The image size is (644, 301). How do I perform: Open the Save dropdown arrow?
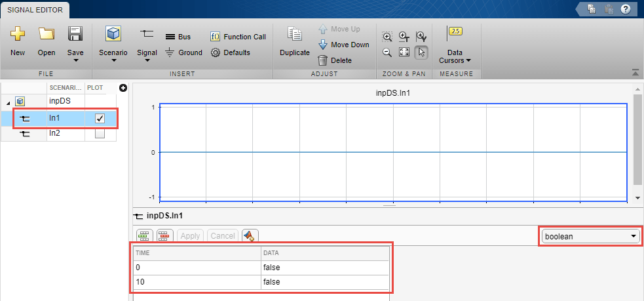pyautogui.click(x=75, y=60)
